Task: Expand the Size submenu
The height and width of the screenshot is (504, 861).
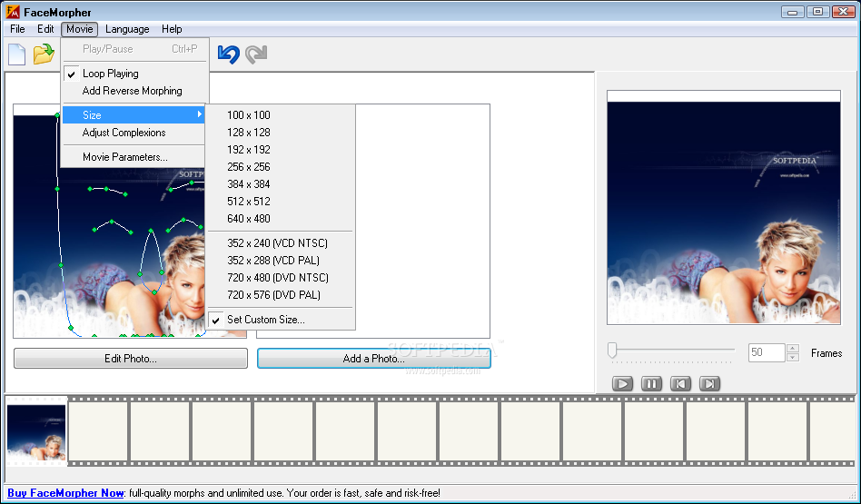Action: point(134,114)
